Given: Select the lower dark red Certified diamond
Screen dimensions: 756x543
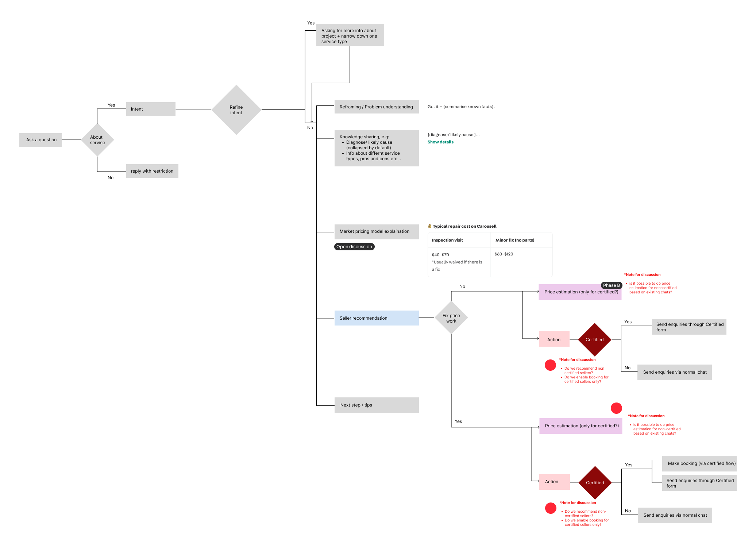Looking at the screenshot, I should (595, 483).
